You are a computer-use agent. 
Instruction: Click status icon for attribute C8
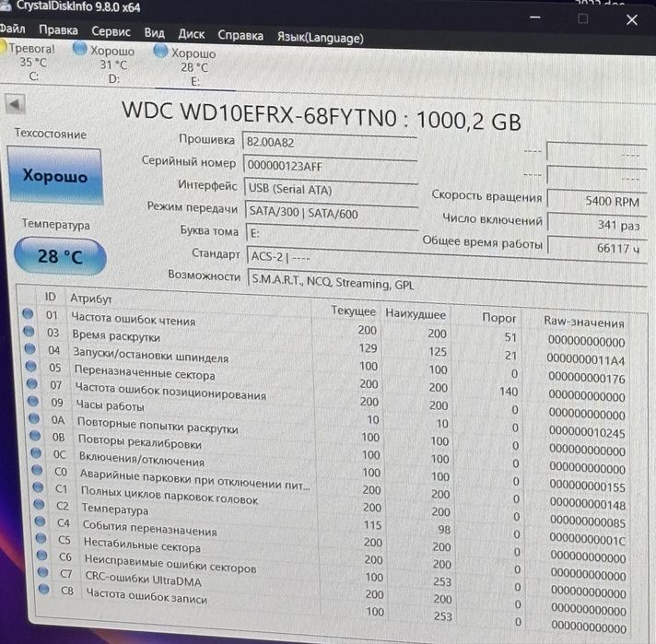point(44,590)
